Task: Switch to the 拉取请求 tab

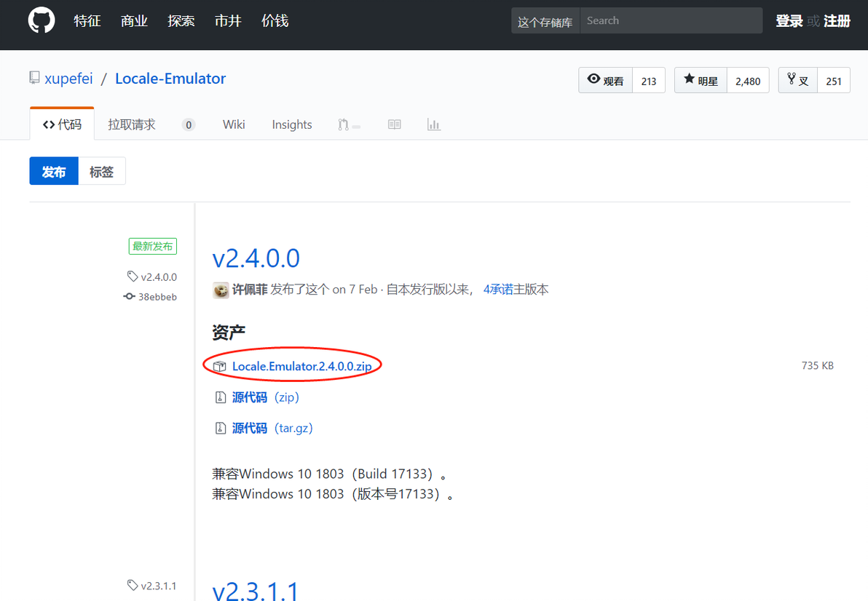Action: tap(132, 124)
